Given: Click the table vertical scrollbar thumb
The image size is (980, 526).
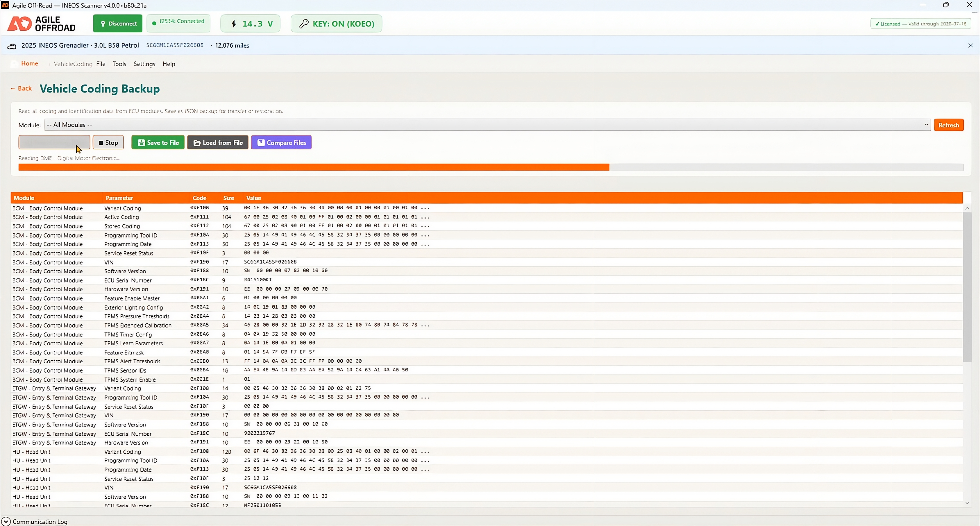Looking at the screenshot, I should 967,287.
